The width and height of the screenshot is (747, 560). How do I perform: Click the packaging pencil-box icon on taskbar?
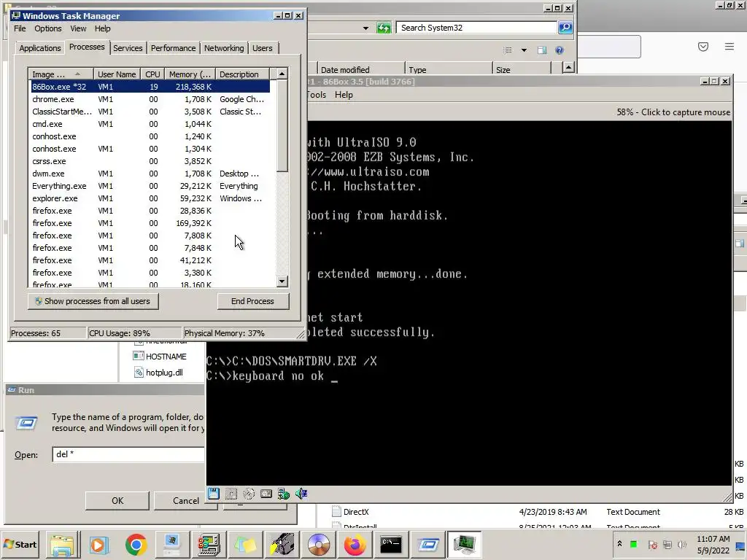tap(282, 544)
